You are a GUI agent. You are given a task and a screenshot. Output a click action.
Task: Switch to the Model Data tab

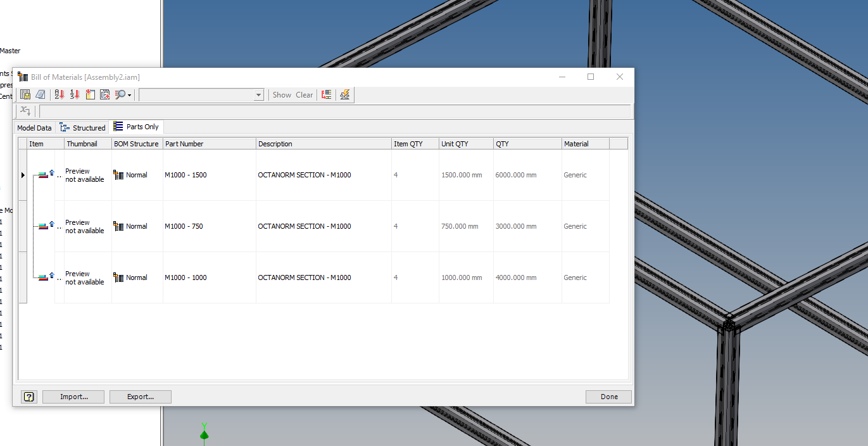34,127
